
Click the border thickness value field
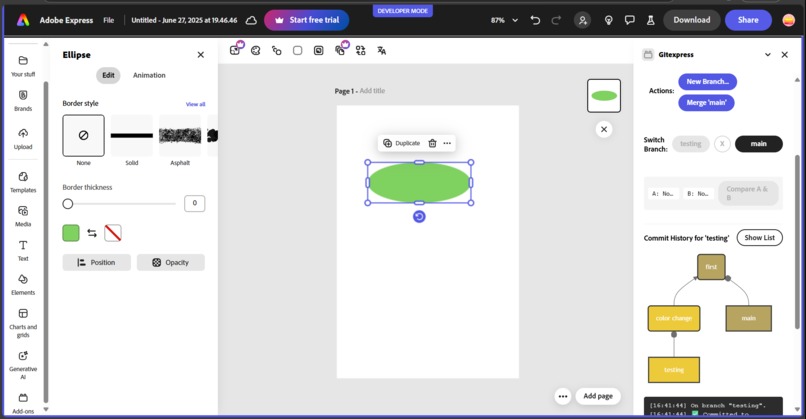click(x=194, y=204)
